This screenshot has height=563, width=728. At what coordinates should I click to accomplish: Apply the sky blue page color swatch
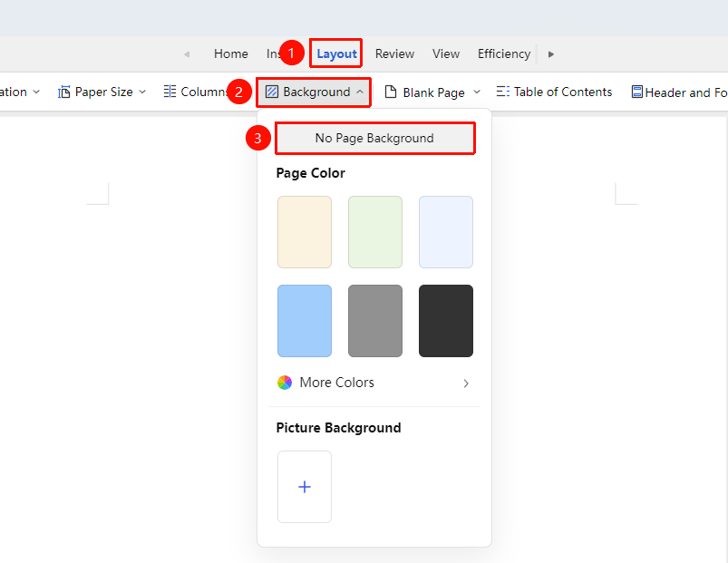coord(305,321)
